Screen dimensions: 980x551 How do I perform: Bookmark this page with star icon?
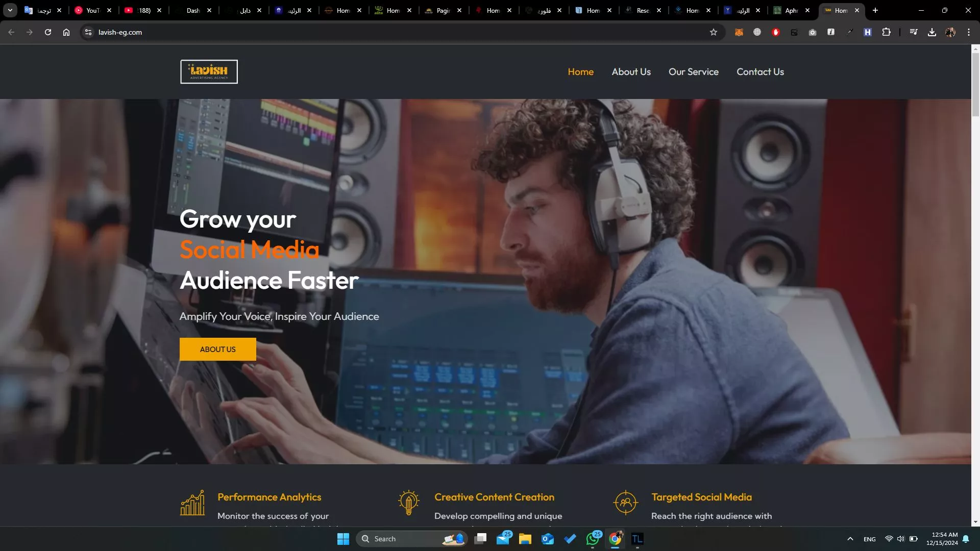click(714, 32)
